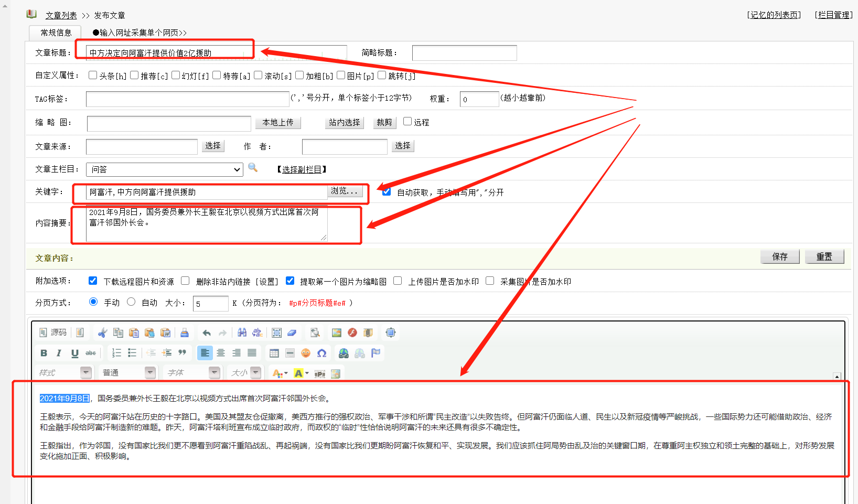This screenshot has width=858, height=504.
Task: Click the 站内选择 button
Action: 344,122
